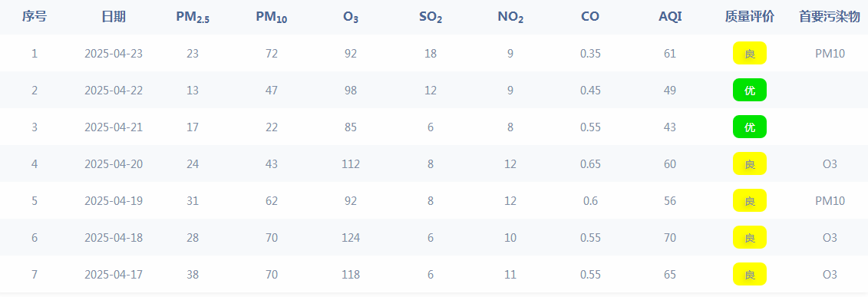Select the 2025-04-20 date cell
Viewport: 868px width, 297px height.
[114, 163]
